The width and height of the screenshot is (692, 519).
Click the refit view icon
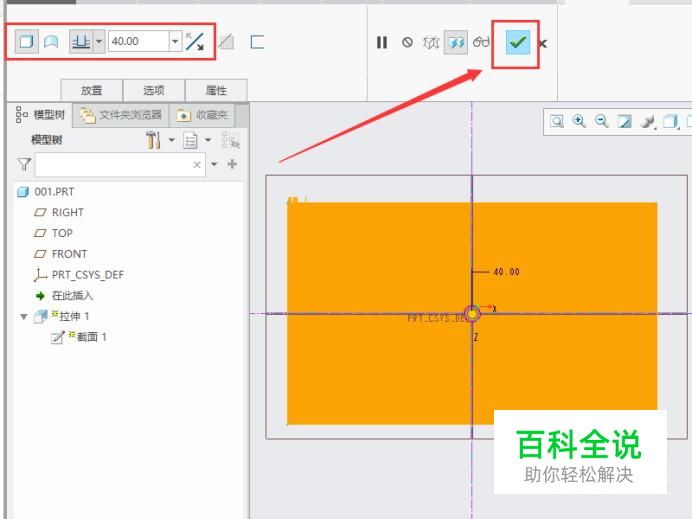point(557,121)
